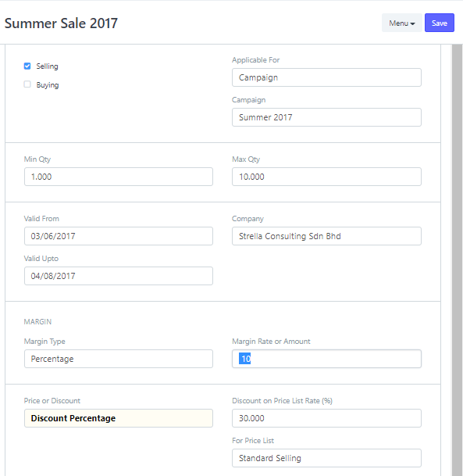
Task: Open the Valid Upto date picker
Action: coord(119,276)
